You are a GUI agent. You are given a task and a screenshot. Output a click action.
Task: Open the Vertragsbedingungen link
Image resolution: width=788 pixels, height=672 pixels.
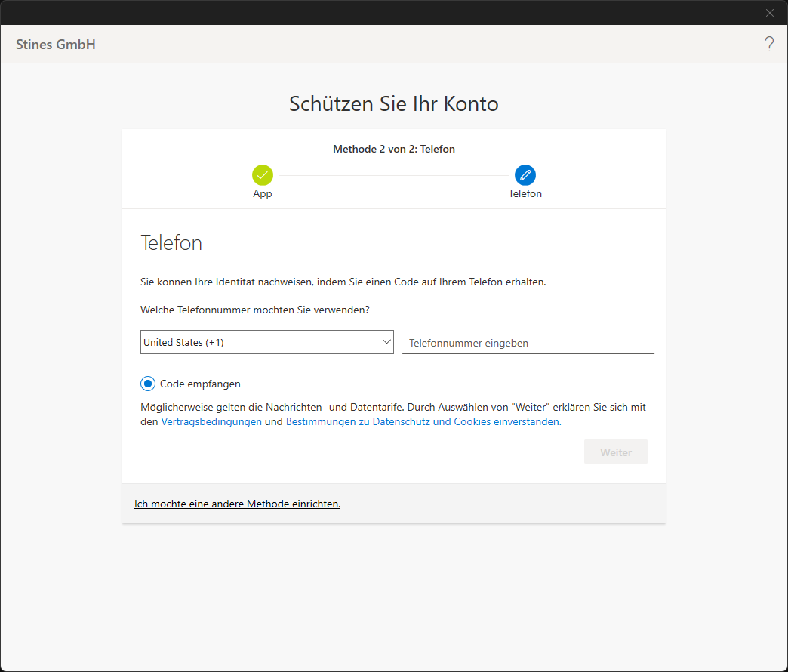[x=211, y=422]
